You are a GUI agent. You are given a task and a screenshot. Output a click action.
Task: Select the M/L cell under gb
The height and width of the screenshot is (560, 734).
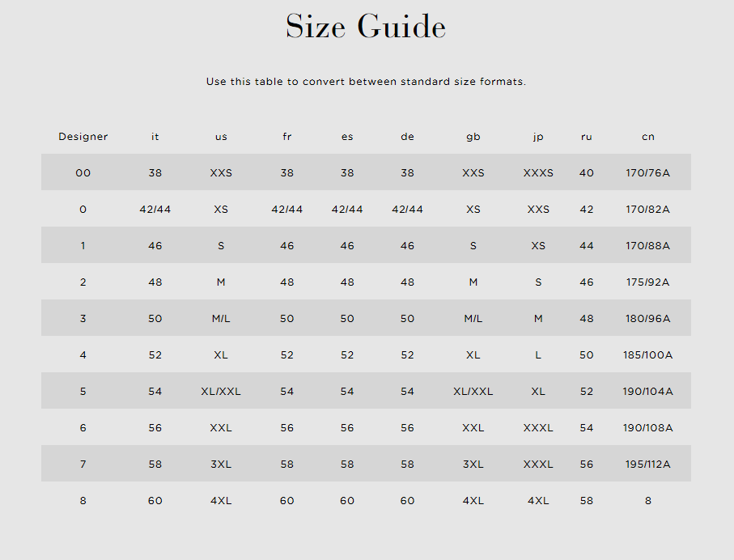[473, 318]
